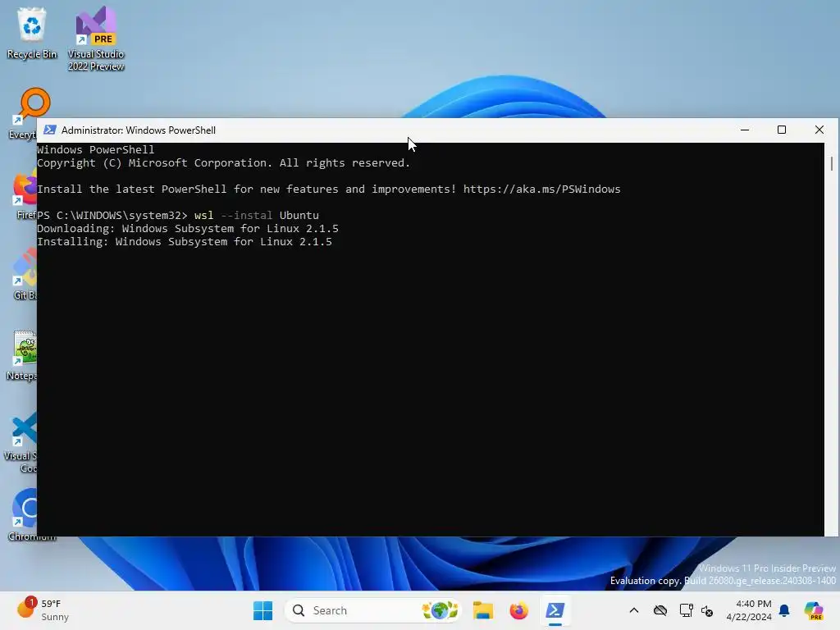The width and height of the screenshot is (840, 630).
Task: Close the Administrator PowerShell window
Action: click(x=819, y=130)
